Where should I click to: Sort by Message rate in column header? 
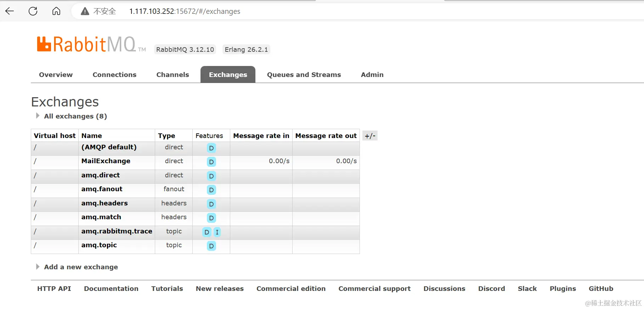click(261, 136)
